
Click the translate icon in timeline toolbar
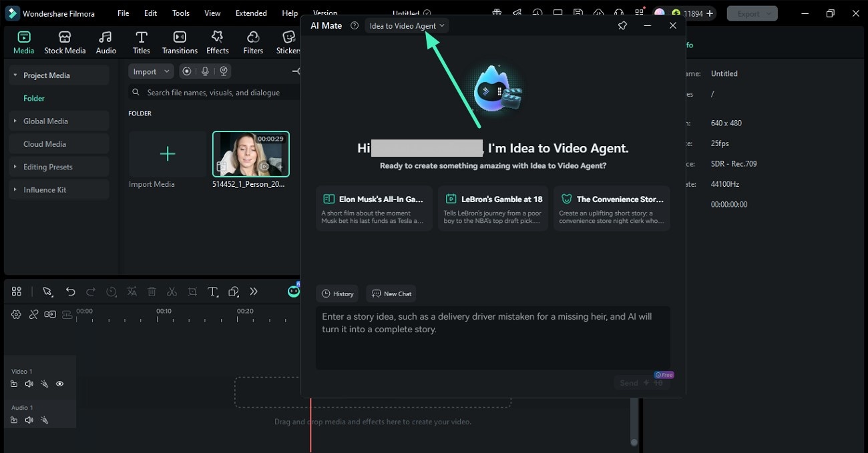[132, 292]
